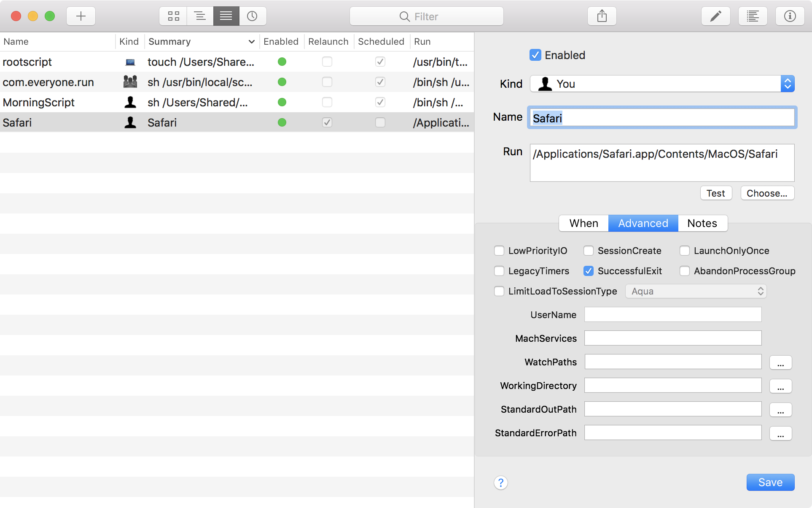This screenshot has width=812, height=508.
Task: Click the Summary column sort chevron
Action: [x=251, y=42]
